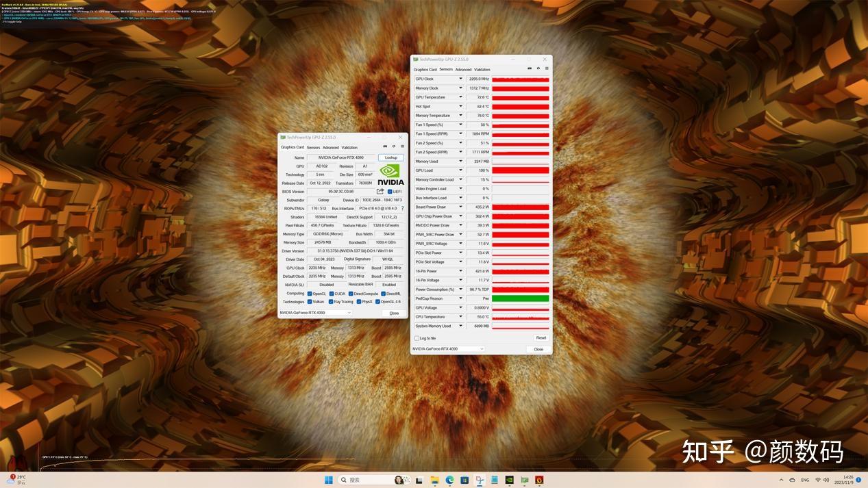Click refresh icon in Sensors window
868x488 pixels.
[538, 68]
